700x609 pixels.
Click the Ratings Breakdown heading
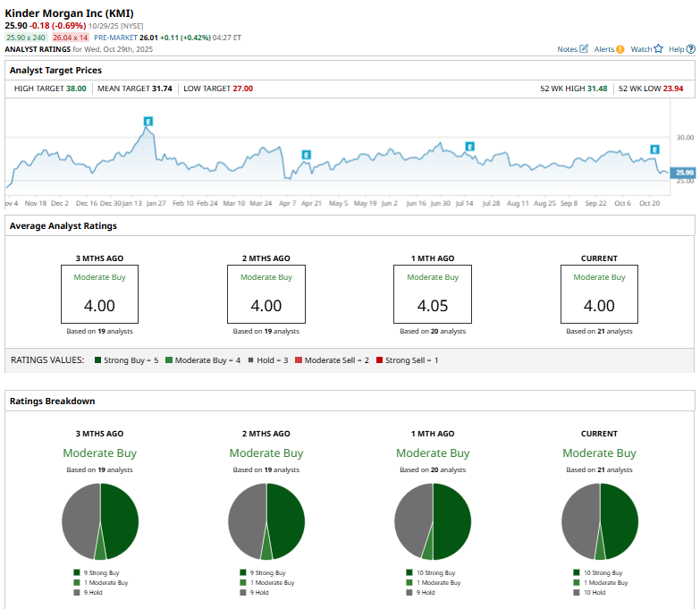click(x=52, y=401)
